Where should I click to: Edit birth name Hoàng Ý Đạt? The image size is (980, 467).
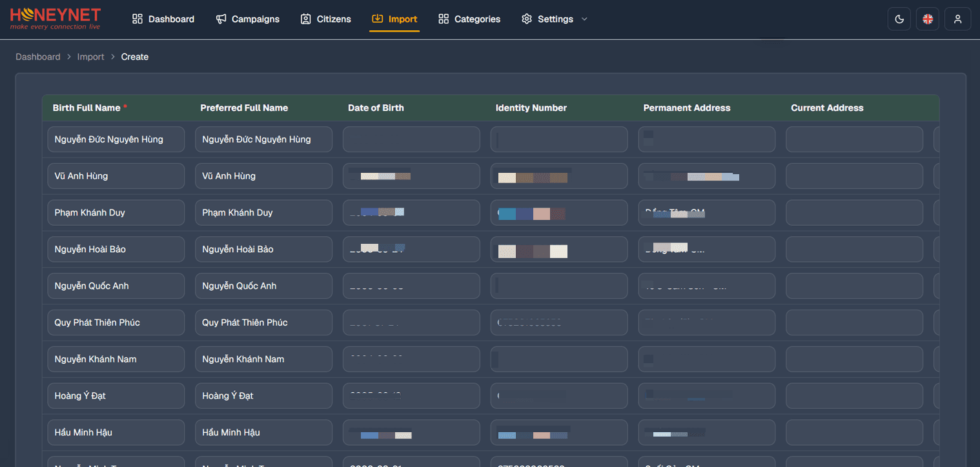116,396
